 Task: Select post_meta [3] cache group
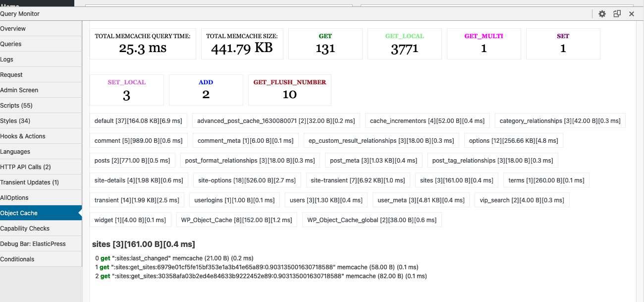tap(374, 160)
